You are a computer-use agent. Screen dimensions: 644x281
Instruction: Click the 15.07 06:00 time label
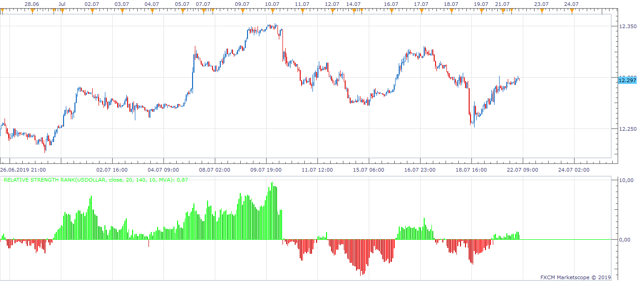click(x=369, y=170)
